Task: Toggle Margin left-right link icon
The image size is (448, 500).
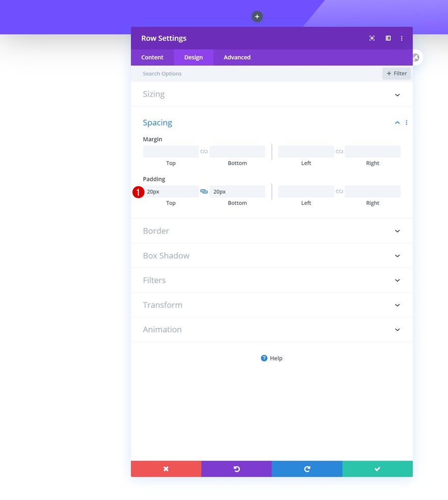Action: [339, 152]
